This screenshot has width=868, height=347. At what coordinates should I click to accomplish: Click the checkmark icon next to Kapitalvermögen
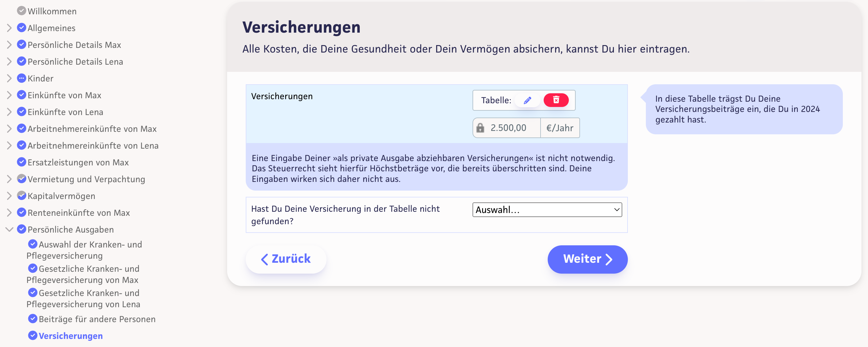(x=21, y=196)
